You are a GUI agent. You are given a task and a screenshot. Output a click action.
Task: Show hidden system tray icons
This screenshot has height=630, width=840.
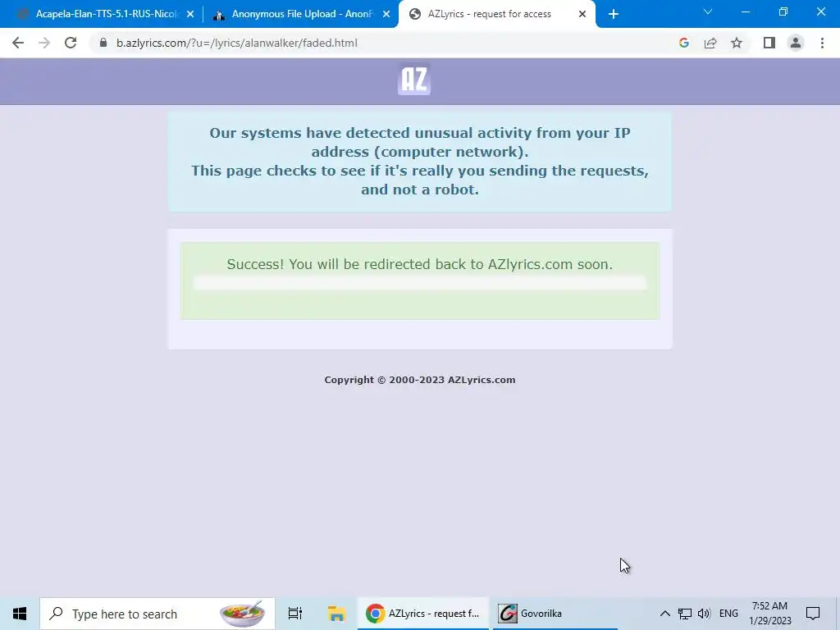[664, 614]
